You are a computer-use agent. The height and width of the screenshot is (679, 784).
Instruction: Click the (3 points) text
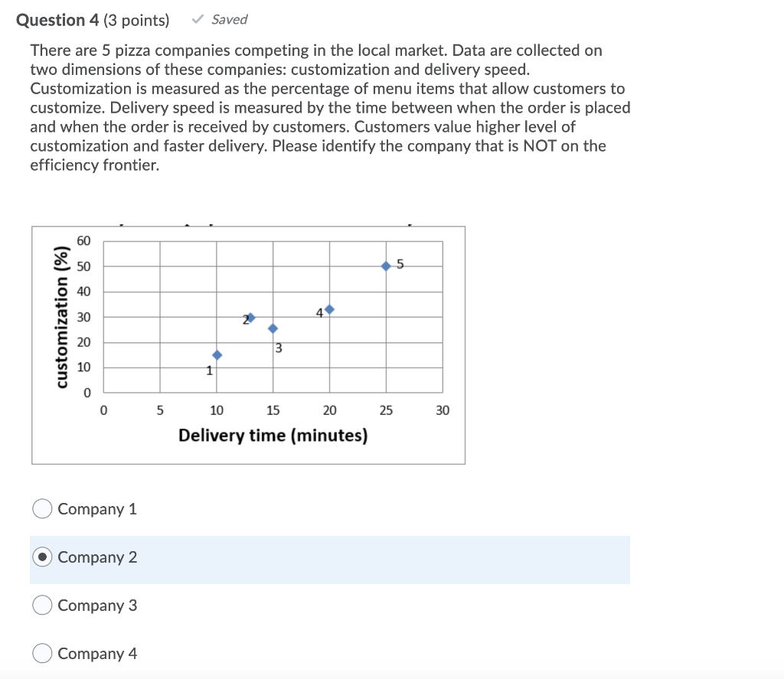(x=138, y=20)
